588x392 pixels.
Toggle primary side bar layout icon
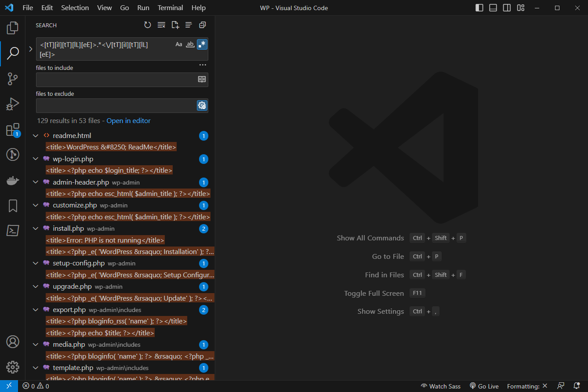pos(479,8)
